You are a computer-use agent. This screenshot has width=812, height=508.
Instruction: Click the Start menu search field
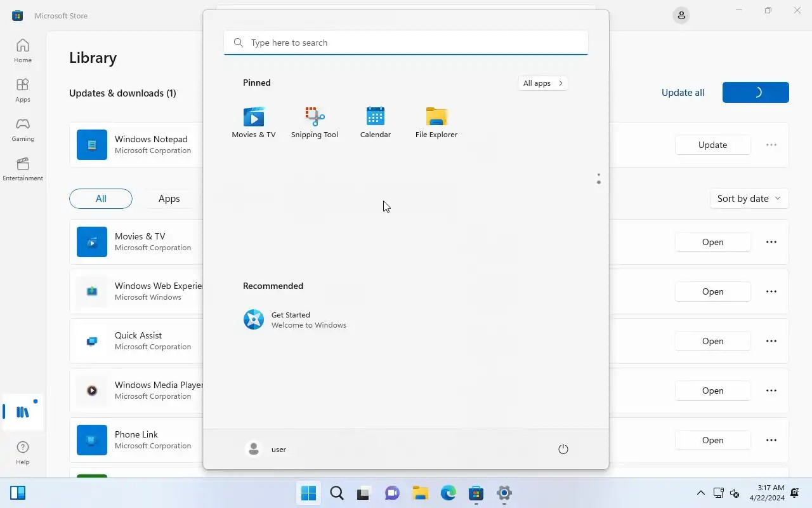pyautogui.click(x=406, y=43)
